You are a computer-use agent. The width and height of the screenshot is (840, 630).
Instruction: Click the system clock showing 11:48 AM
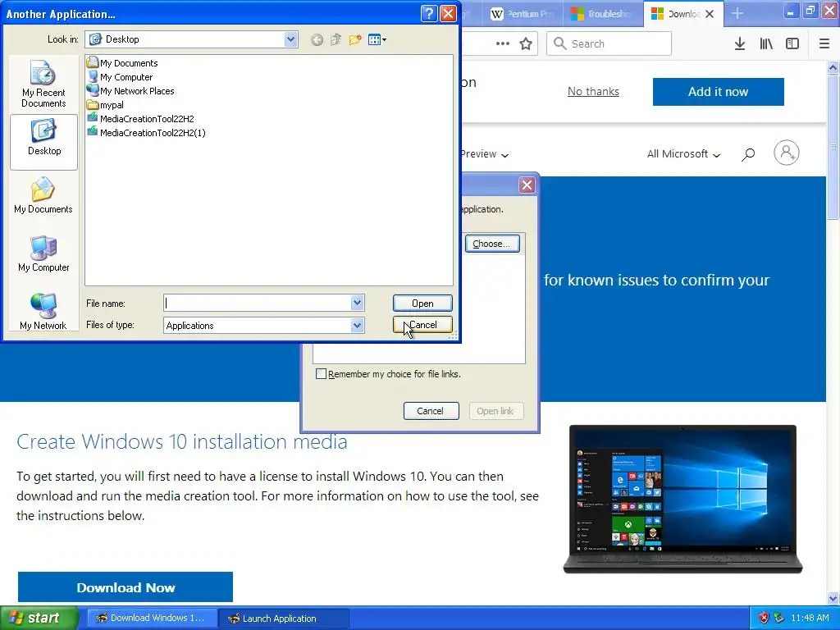810,618
